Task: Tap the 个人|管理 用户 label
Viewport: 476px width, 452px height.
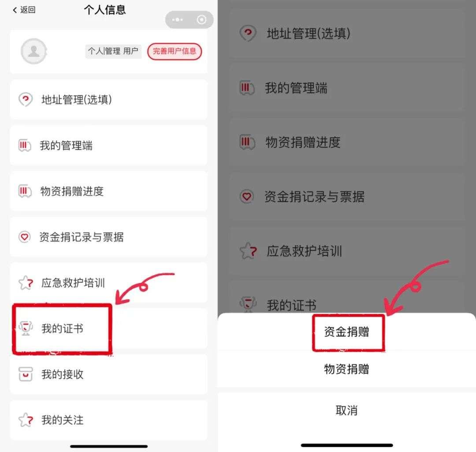Action: pyautogui.click(x=113, y=51)
